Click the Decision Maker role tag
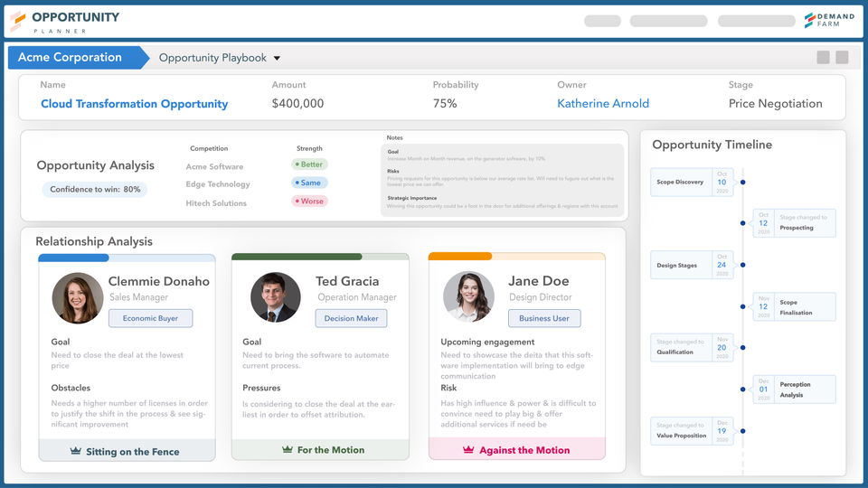868x488 pixels. pos(351,318)
